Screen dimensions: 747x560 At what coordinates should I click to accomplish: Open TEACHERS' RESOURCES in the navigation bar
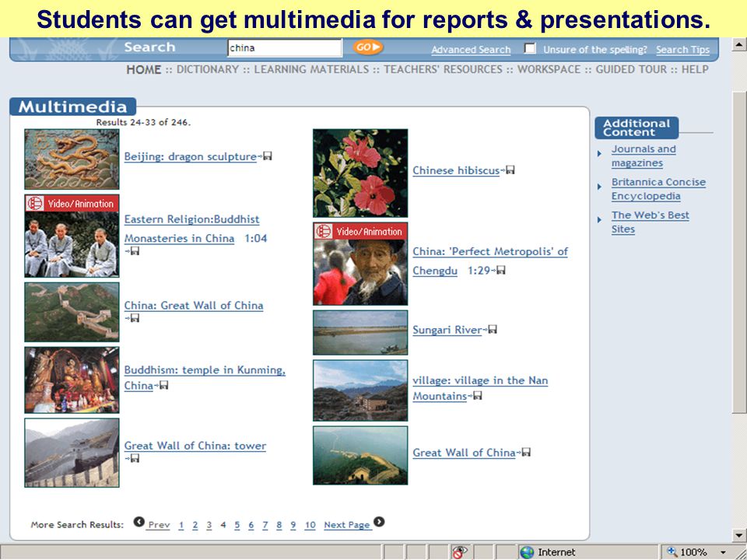coord(443,69)
